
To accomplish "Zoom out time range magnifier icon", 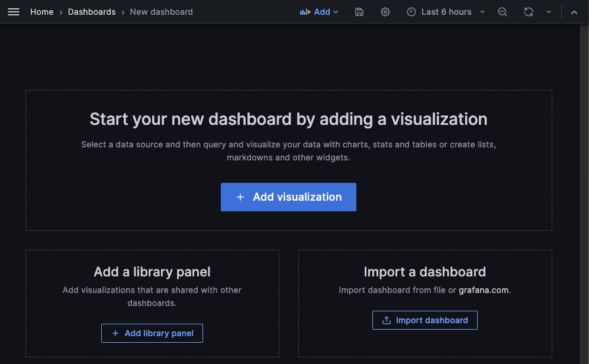I will click(x=502, y=12).
